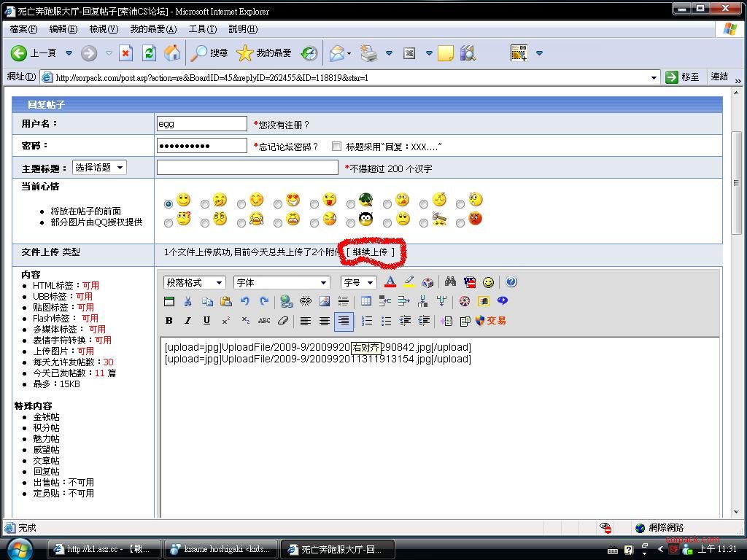Select the red angry face mood radio
The width and height of the screenshot is (747, 560).
(x=460, y=222)
